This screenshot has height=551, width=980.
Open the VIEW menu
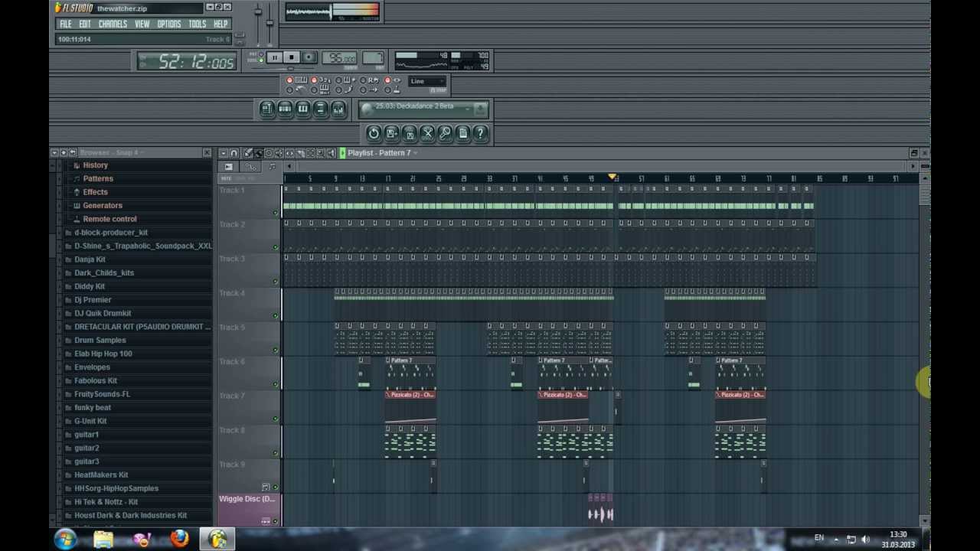coord(142,24)
